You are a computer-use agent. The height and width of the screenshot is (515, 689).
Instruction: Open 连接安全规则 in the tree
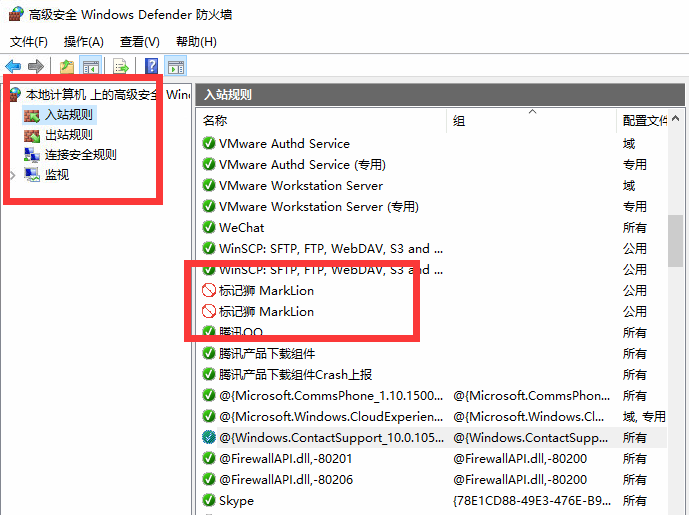80,155
